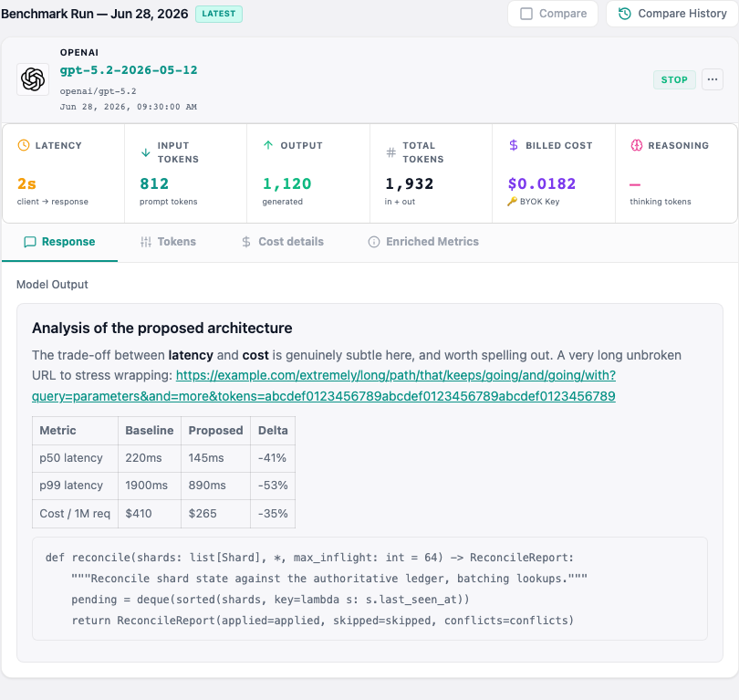Click the BYOK key icon

point(512,202)
